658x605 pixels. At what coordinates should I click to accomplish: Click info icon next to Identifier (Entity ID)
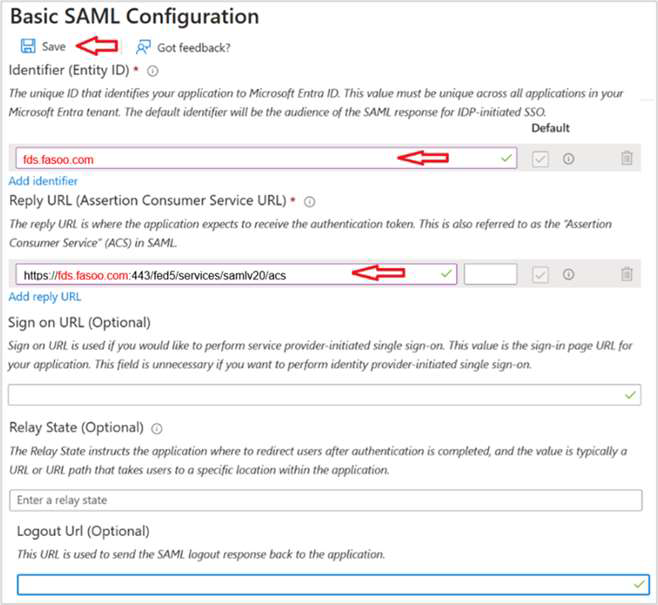click(153, 71)
